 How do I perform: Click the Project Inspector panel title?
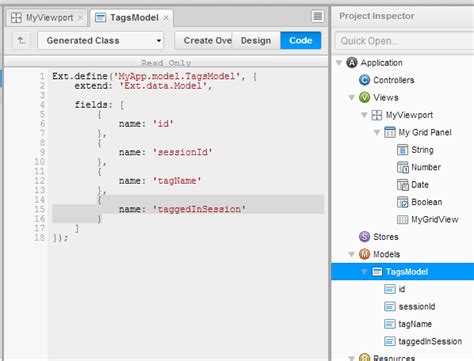(x=377, y=16)
